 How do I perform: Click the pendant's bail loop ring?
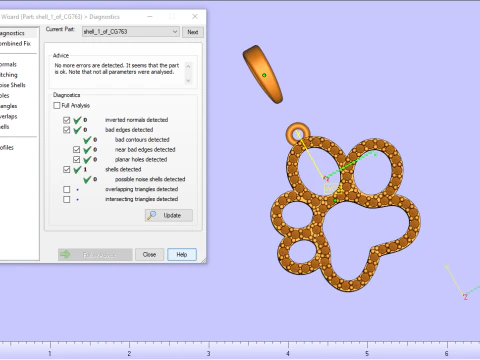point(298,133)
